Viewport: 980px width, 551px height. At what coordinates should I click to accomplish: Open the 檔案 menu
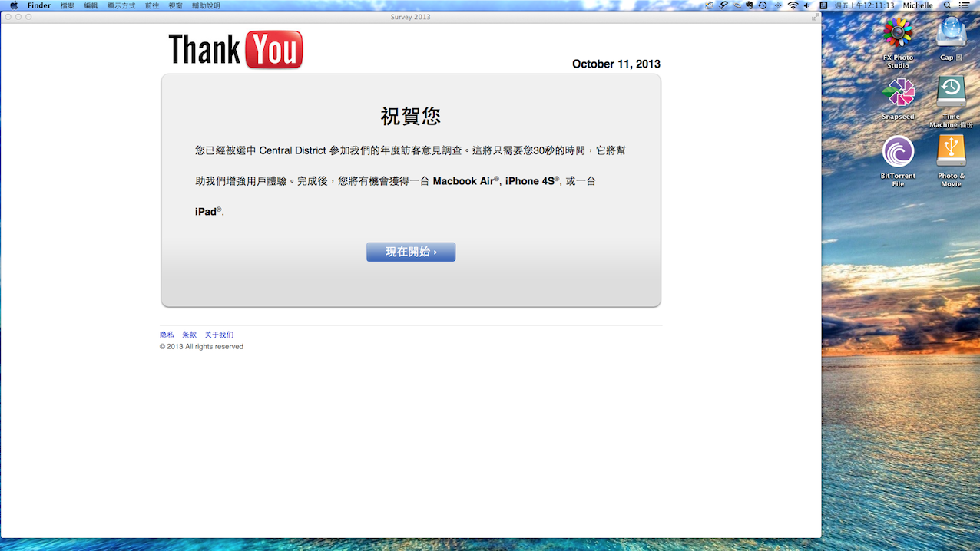tap(68, 5)
